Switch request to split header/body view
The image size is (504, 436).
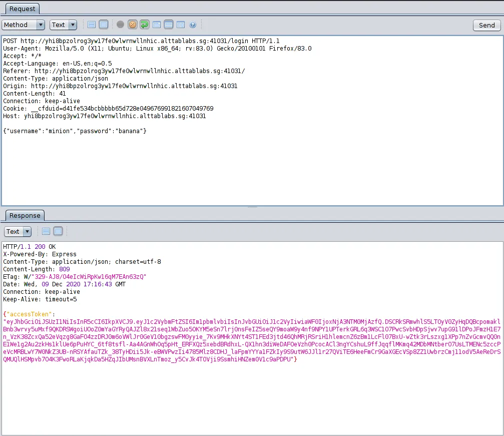tap(92, 25)
